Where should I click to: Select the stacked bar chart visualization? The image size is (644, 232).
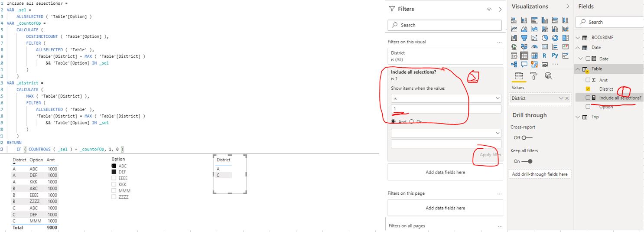(x=514, y=20)
